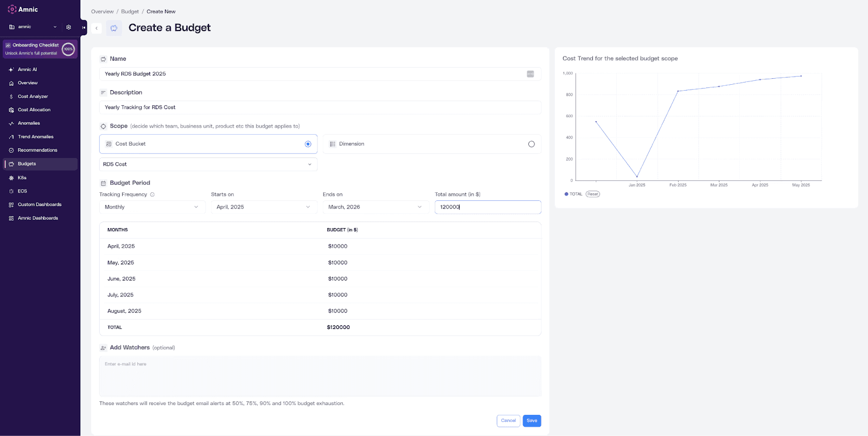
Task: Click the Cancel button
Action: point(508,421)
